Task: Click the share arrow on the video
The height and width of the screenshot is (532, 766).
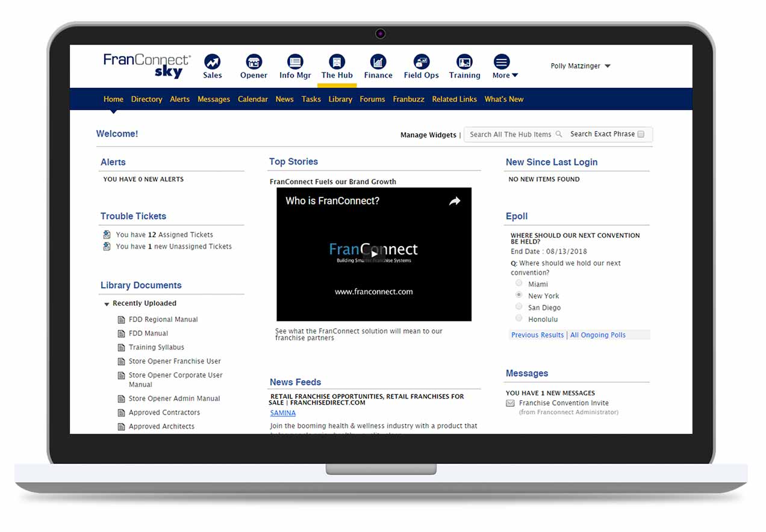Action: tap(455, 202)
